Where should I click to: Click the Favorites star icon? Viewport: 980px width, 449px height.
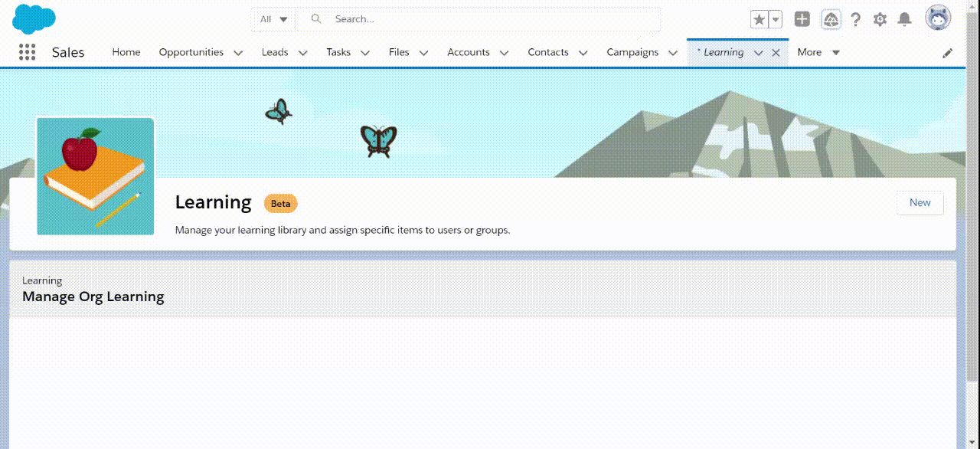click(x=759, y=19)
